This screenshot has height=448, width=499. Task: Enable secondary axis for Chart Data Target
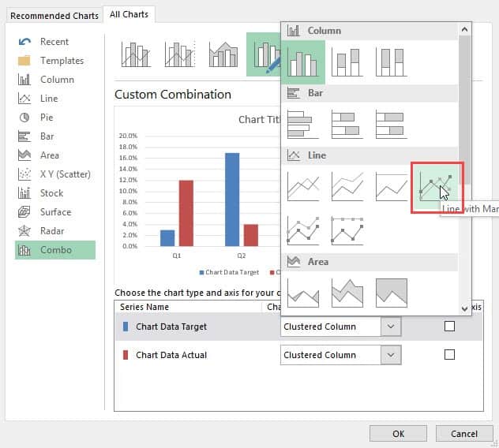pos(449,327)
